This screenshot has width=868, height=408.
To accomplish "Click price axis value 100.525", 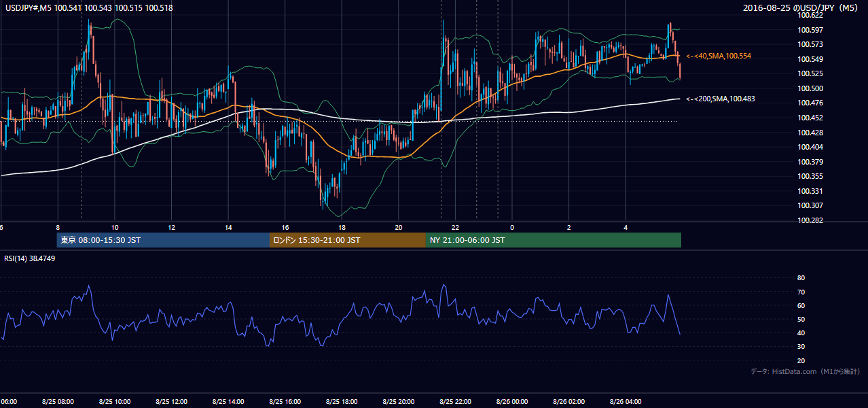I will [811, 73].
